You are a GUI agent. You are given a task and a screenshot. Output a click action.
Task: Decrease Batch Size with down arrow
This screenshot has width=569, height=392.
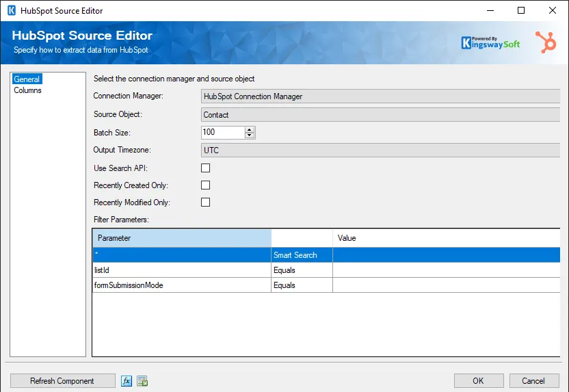(x=250, y=135)
